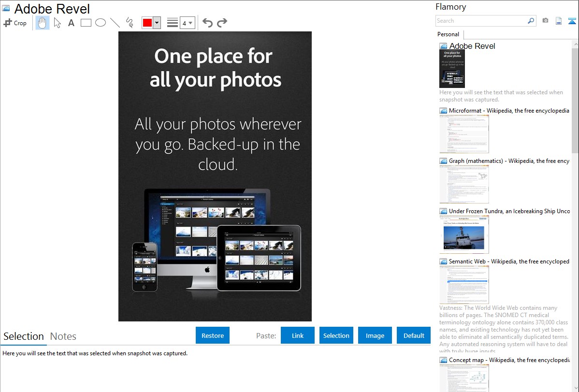Click the 'Adobe Revel' sidebar entry title
Screen dimensions: 579x392
coord(472,46)
